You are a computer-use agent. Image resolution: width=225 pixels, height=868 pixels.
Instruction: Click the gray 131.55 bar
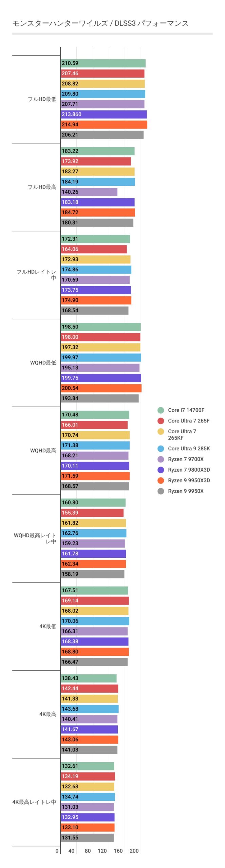click(x=87, y=837)
